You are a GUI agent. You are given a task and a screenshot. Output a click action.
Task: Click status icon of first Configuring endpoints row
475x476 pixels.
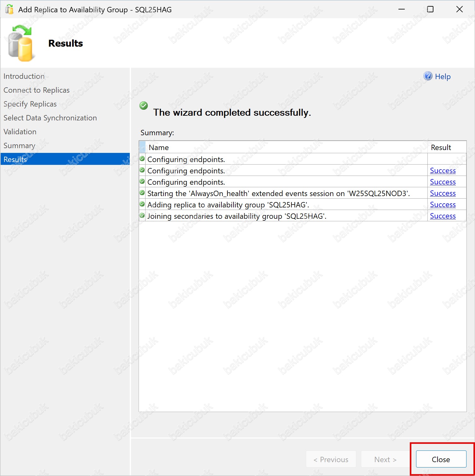(142, 159)
